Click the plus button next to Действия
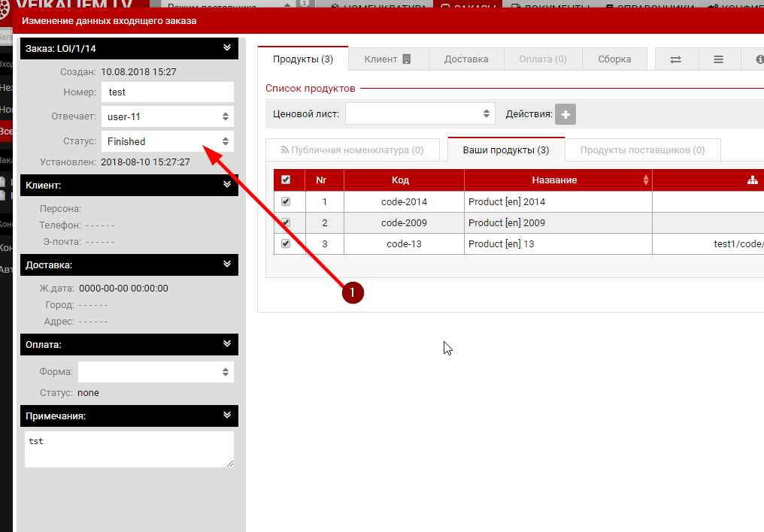The height and width of the screenshot is (532, 764). [565, 114]
